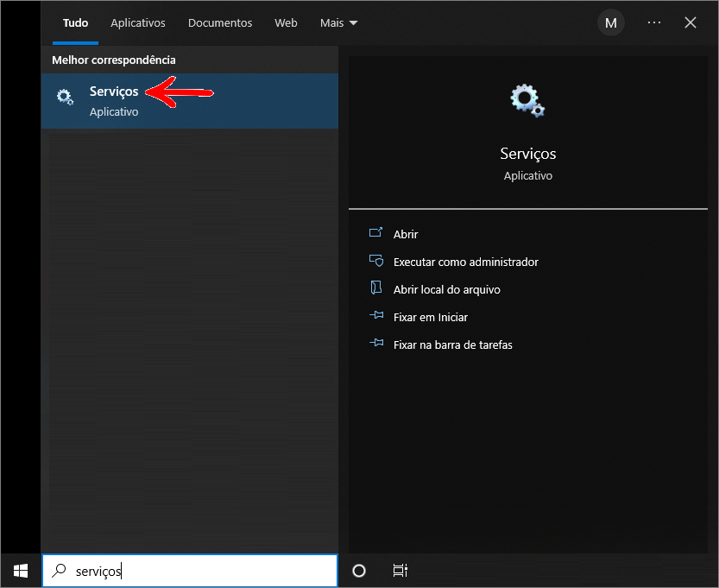Click Abrir in the preview pane
Image resolution: width=719 pixels, height=588 pixels.
406,234
